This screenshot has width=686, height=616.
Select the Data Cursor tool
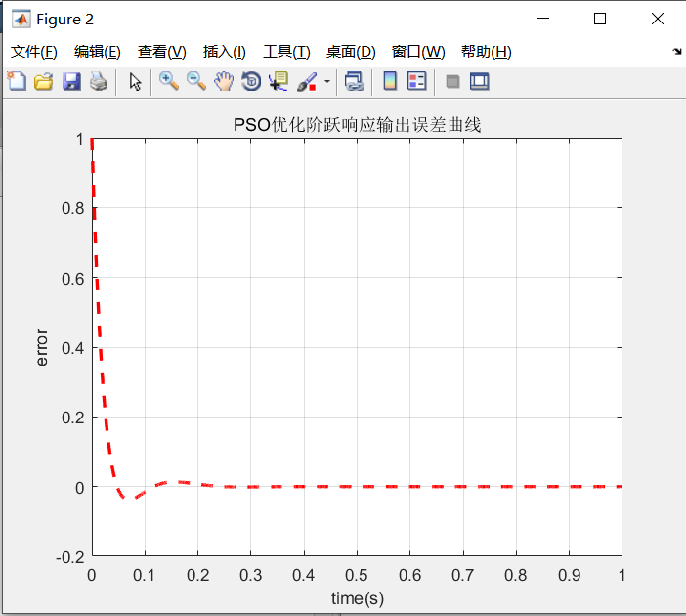click(x=279, y=81)
